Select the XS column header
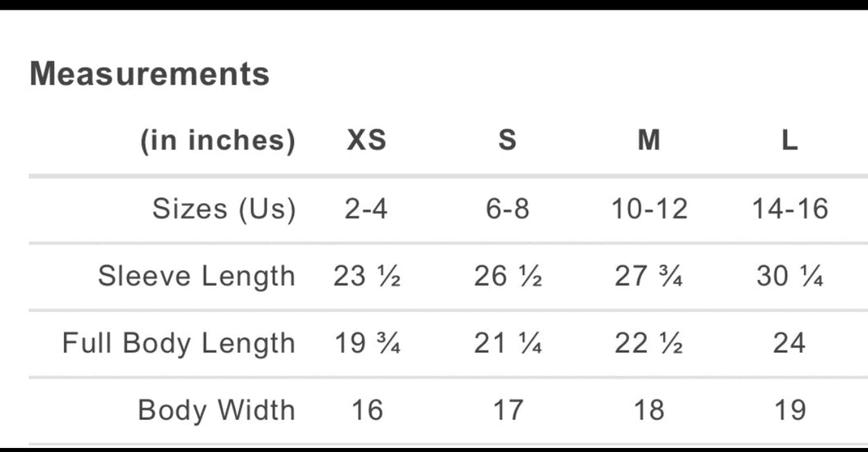 coord(366,141)
